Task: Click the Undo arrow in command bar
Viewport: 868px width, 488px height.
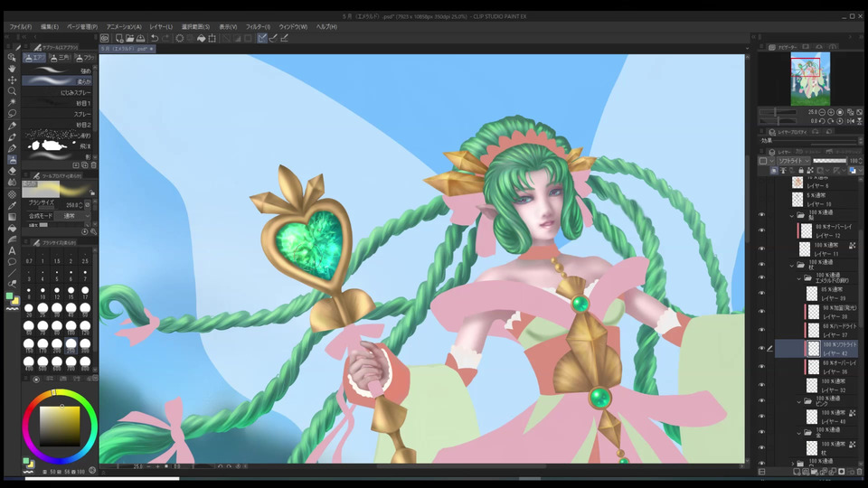Action: click(155, 38)
